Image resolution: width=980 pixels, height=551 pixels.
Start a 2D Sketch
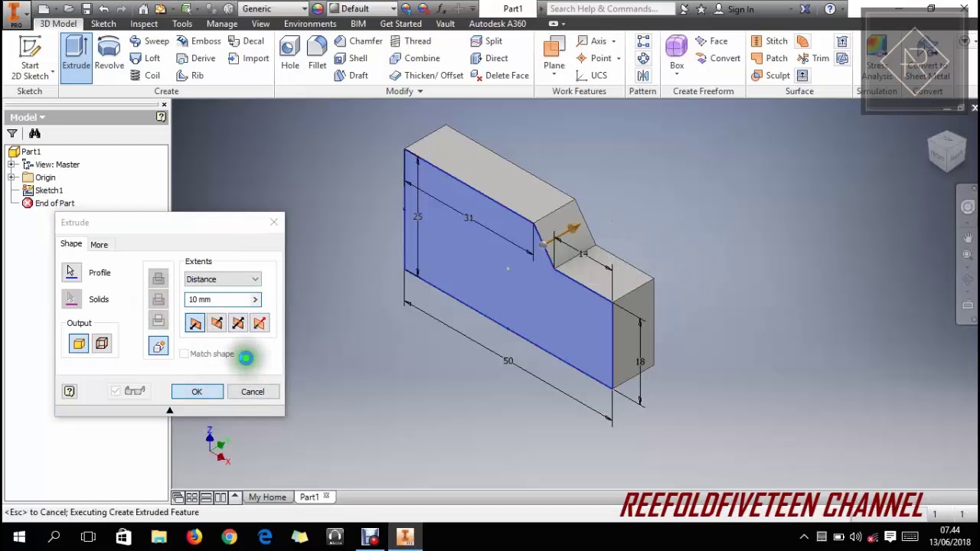pos(30,57)
